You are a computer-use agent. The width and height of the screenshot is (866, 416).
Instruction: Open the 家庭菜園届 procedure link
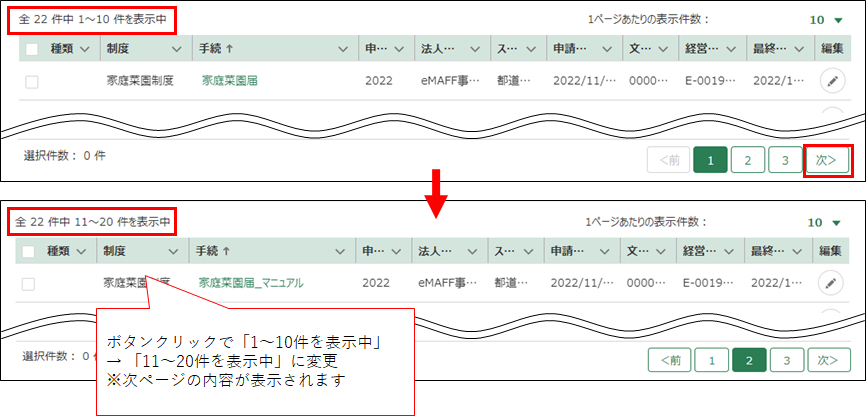[229, 81]
